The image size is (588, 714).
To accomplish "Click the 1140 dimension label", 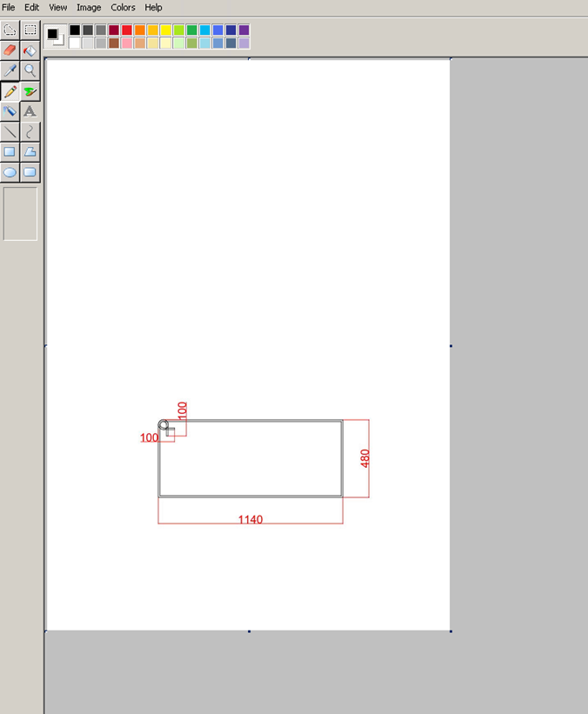I will click(251, 519).
